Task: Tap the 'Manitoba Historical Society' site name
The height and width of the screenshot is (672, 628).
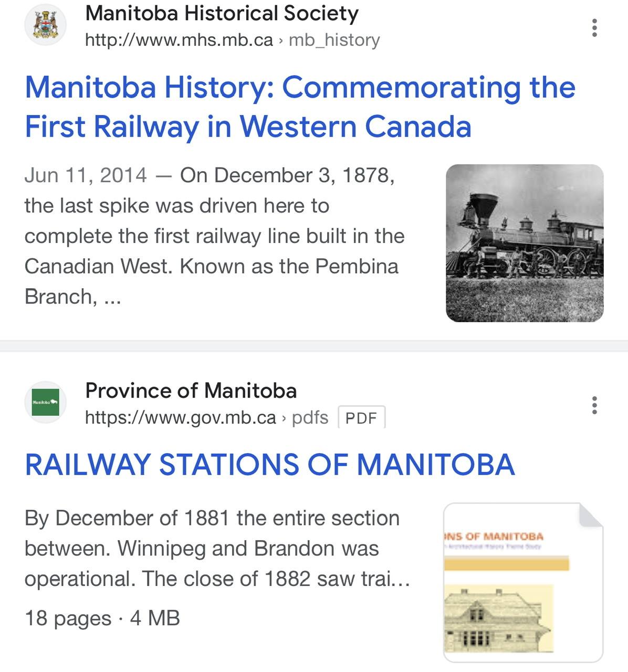Action: pyautogui.click(x=222, y=13)
